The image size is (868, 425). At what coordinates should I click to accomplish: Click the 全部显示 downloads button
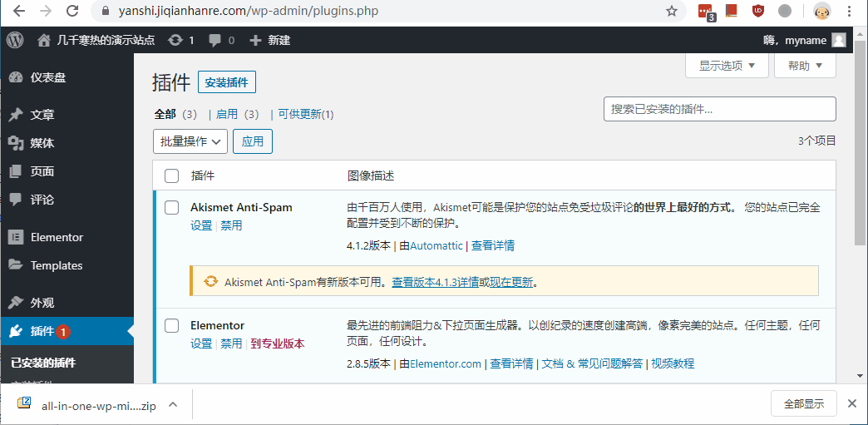804,403
